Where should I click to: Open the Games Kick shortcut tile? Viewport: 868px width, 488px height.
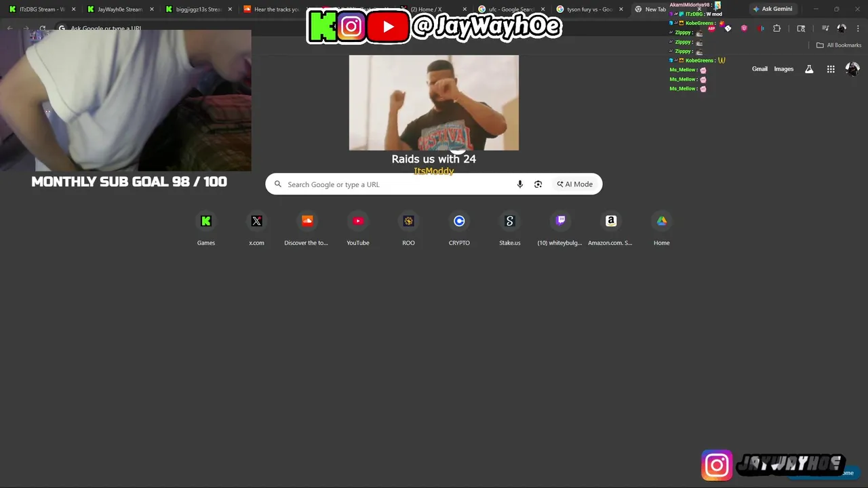(x=206, y=229)
